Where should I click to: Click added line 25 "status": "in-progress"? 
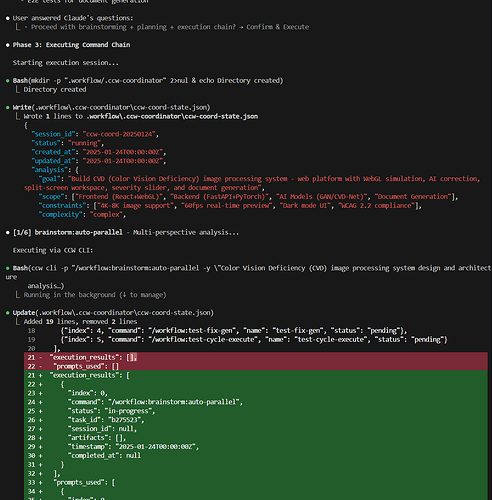tap(256, 411)
